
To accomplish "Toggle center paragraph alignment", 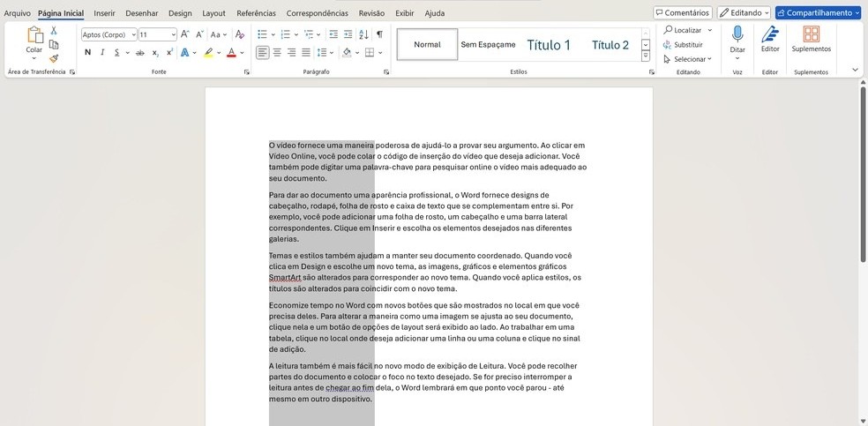I will coord(277,53).
